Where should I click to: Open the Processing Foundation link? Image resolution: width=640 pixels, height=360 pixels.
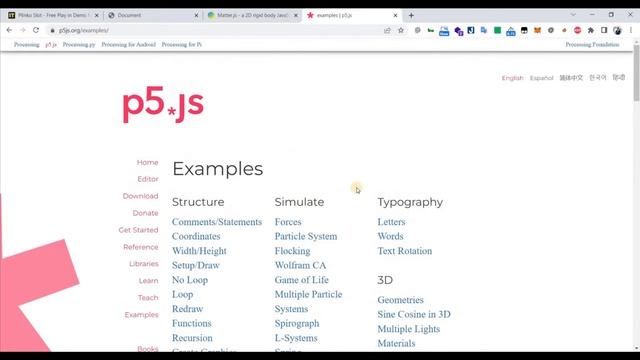click(x=592, y=44)
